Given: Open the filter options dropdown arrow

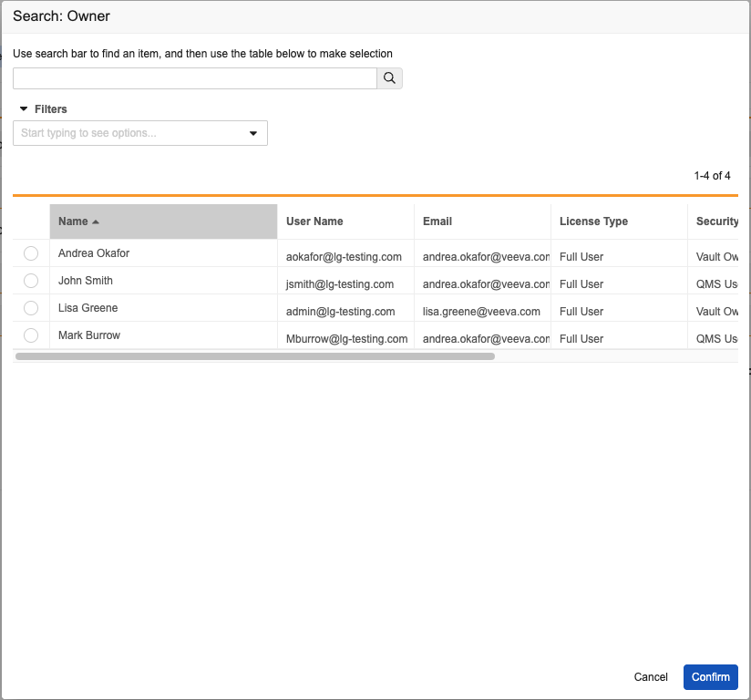Looking at the screenshot, I should point(253,133).
